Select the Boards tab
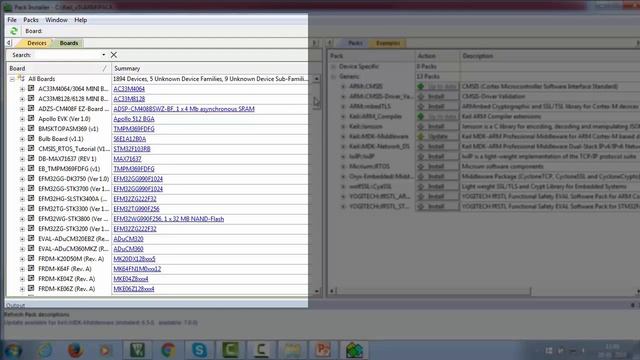 coord(69,43)
